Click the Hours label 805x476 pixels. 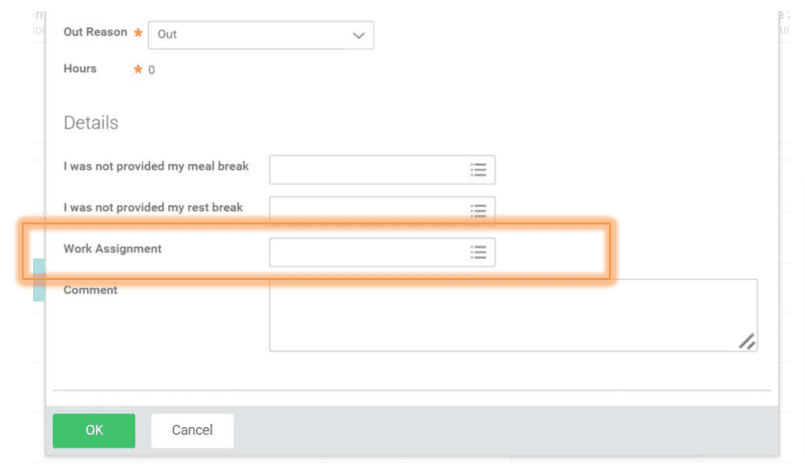pyautogui.click(x=80, y=69)
